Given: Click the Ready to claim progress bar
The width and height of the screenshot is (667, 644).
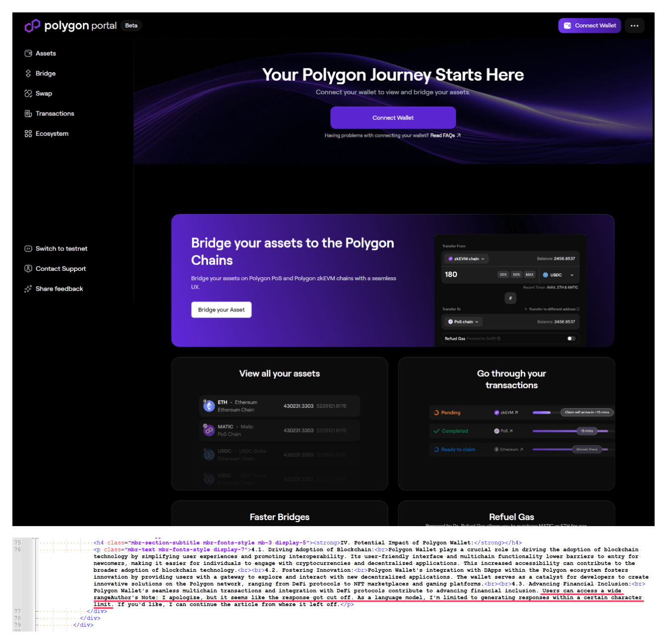Looking at the screenshot, I should coord(570,449).
